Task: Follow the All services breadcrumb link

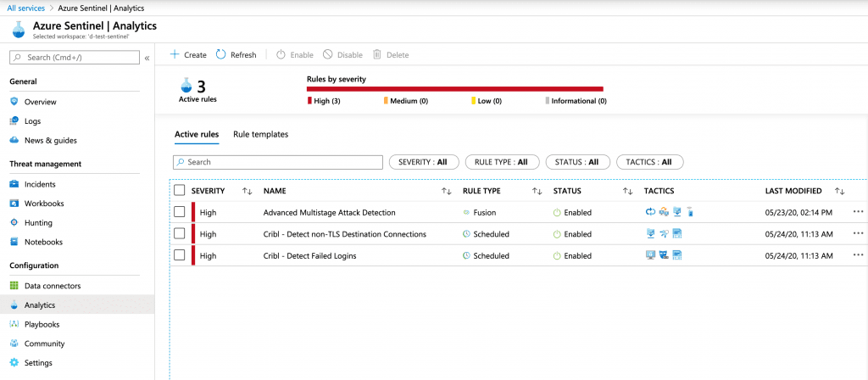Action: click(26, 7)
